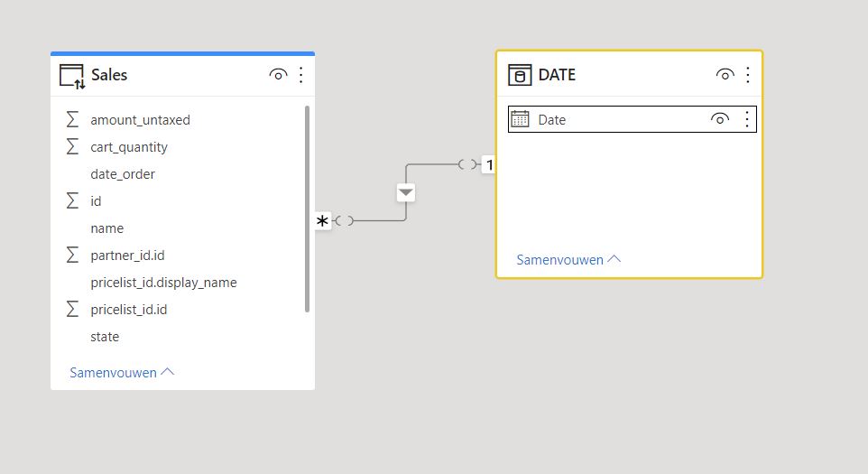Viewport: 868px width, 474px height.
Task: Select the pricelist_id.display_name field
Action: click(x=163, y=283)
